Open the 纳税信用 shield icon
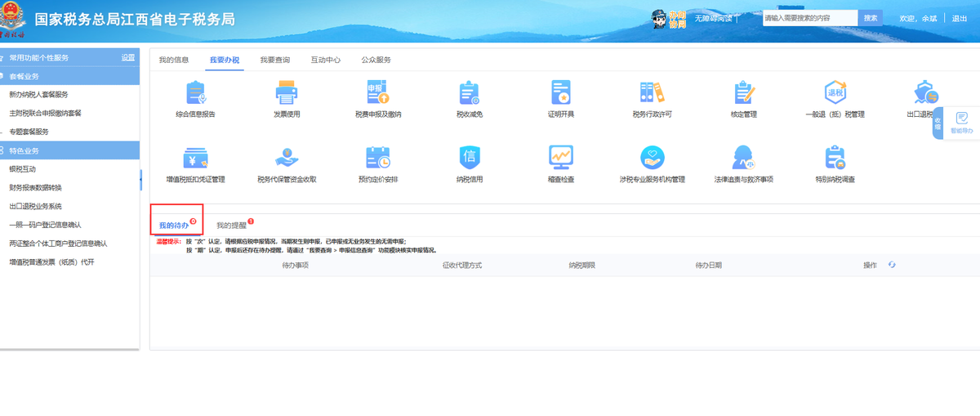Screen dimensions: 980x416 470,157
